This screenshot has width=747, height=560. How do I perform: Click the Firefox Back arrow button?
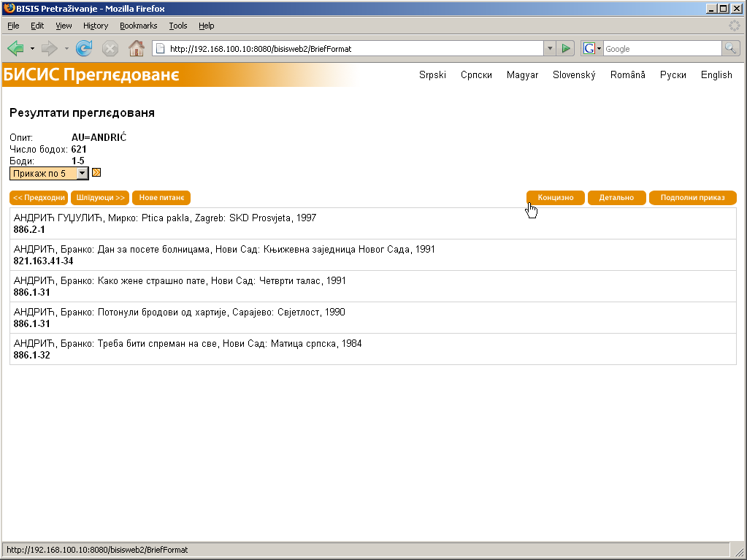click(x=16, y=48)
